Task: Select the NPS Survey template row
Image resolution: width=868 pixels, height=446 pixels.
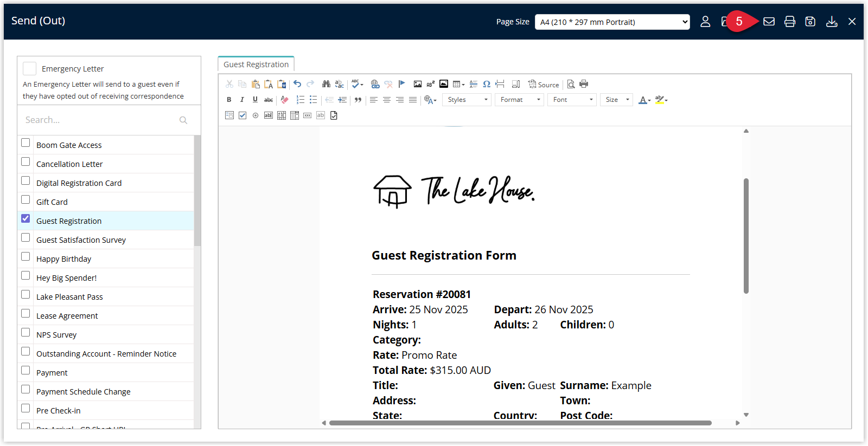Action: point(106,334)
